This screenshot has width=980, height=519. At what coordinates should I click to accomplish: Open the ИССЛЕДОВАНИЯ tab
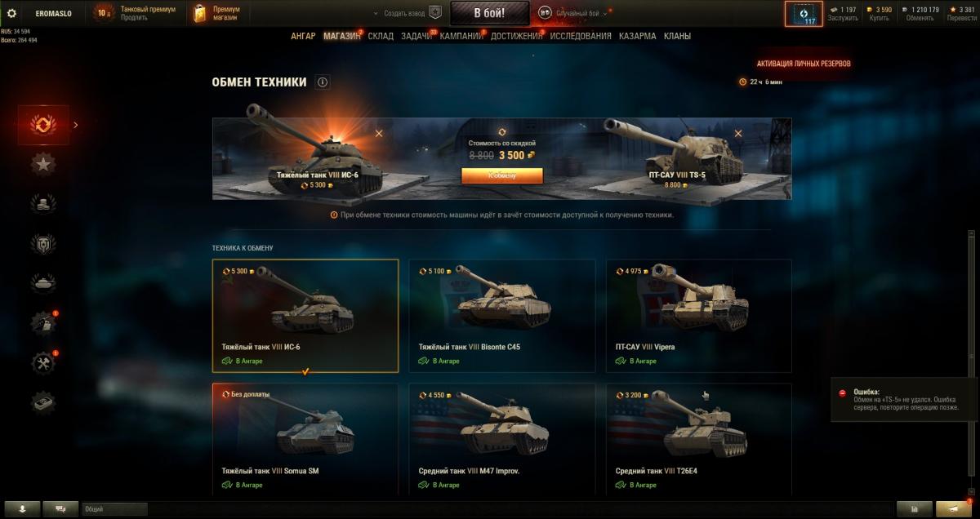pos(581,36)
